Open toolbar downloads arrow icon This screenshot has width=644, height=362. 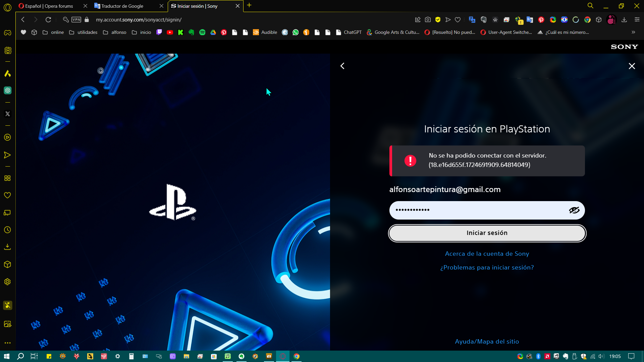(624, 20)
